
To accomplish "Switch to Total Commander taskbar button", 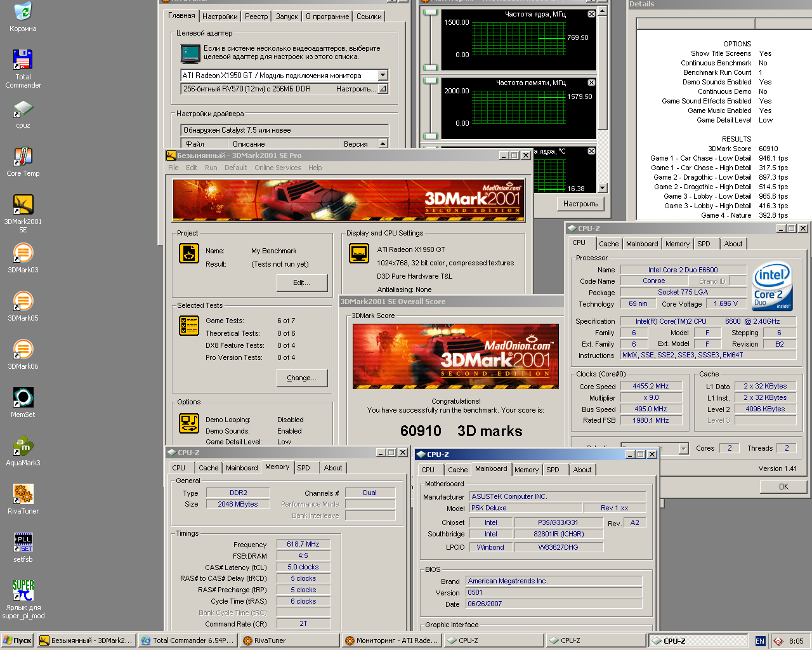I will pyautogui.click(x=188, y=640).
